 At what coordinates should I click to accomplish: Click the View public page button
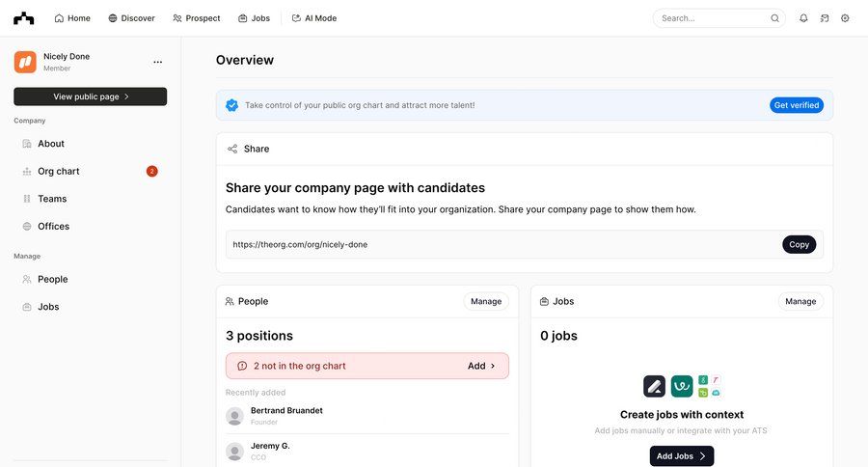point(91,96)
